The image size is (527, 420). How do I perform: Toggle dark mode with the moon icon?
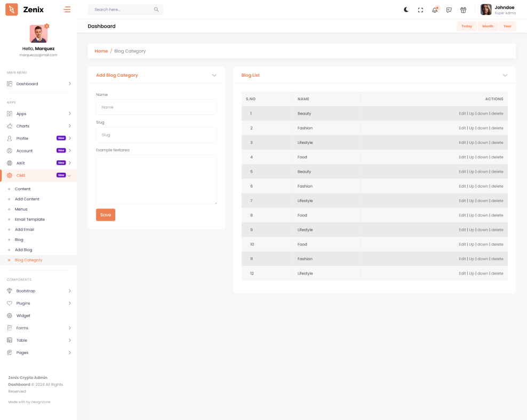pos(406,10)
